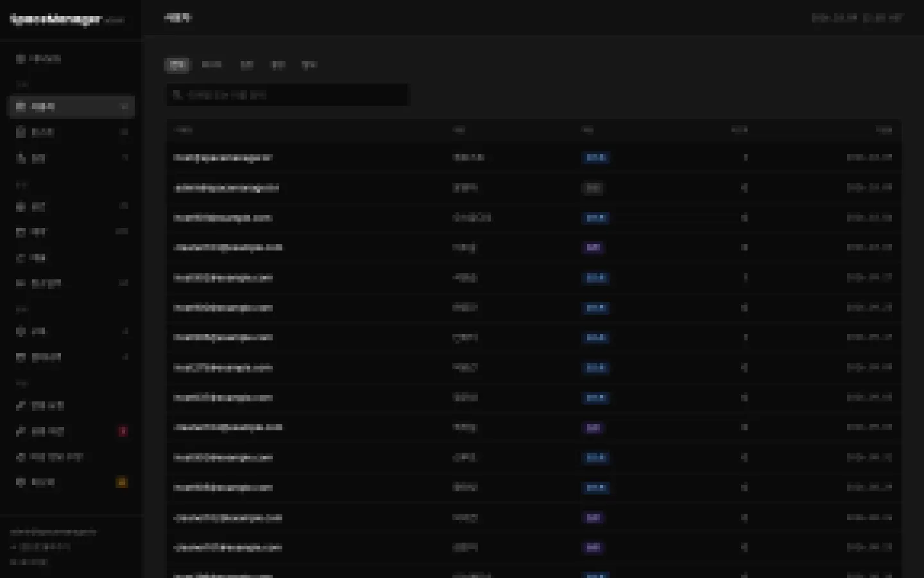This screenshot has width=924, height=578.
Task: Click the SpaceManager logo in the sidebar
Action: [x=56, y=19]
